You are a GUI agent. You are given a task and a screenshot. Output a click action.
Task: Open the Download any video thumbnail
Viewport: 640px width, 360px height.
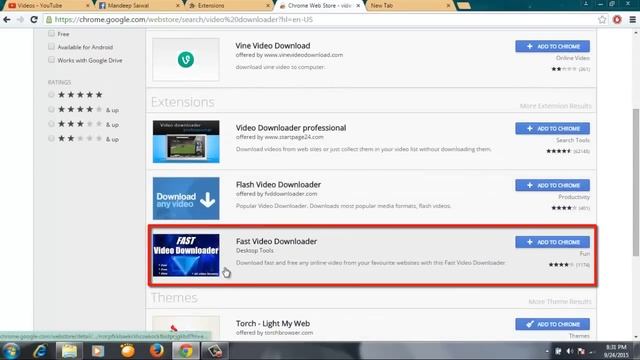[x=186, y=198]
